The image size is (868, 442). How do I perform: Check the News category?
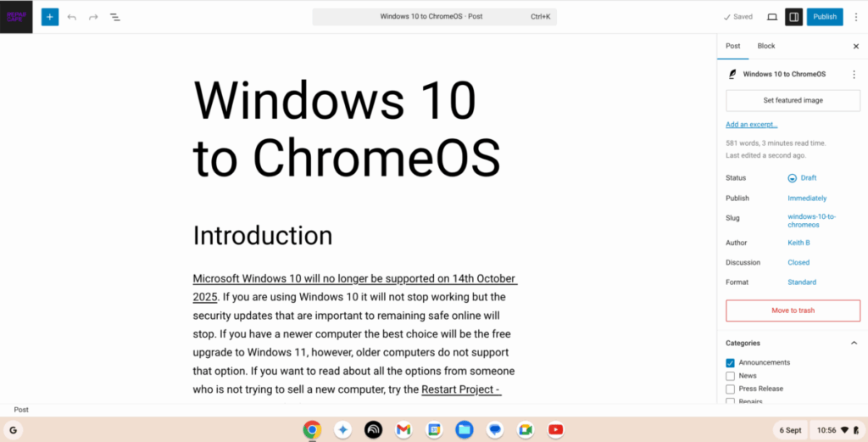point(730,376)
